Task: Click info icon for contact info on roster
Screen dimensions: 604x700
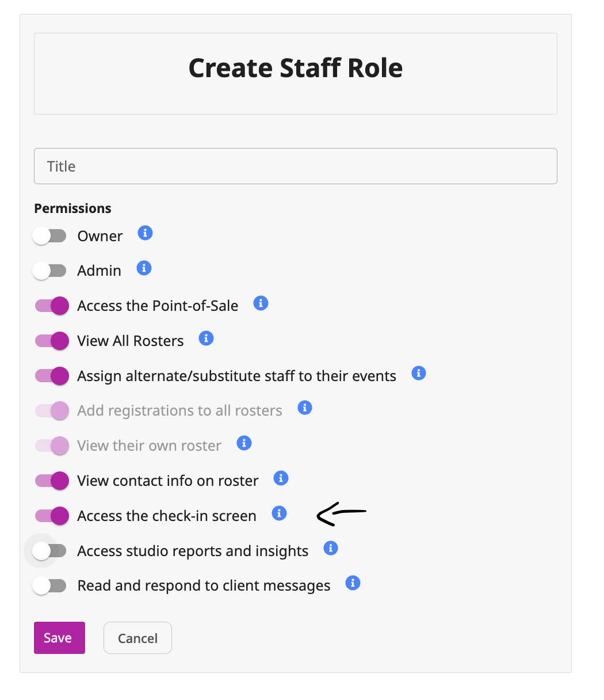Action: tap(281, 478)
